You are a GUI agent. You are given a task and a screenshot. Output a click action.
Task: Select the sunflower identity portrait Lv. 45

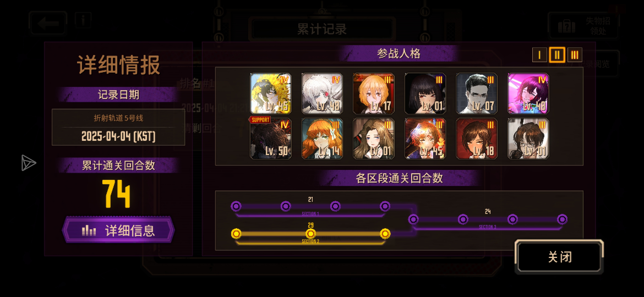click(x=271, y=94)
